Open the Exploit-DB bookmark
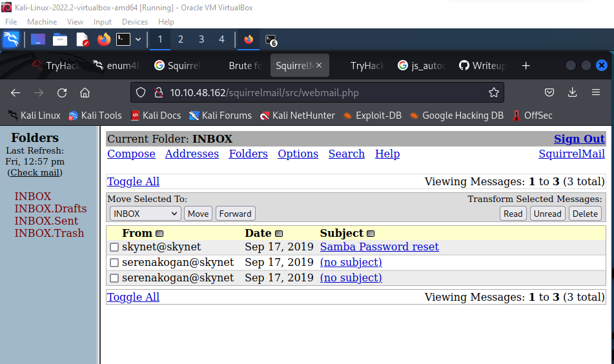Image resolution: width=614 pixels, height=364 pixels. 372,116
